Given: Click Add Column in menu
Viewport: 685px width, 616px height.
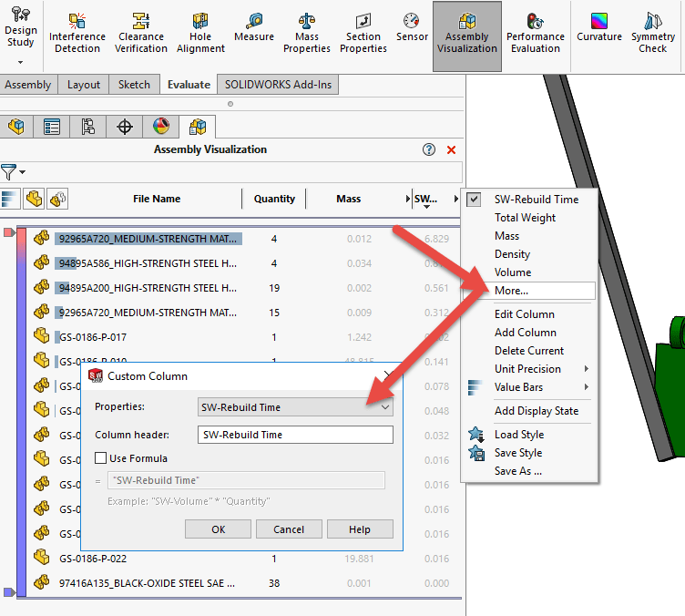Looking at the screenshot, I should 529,333.
